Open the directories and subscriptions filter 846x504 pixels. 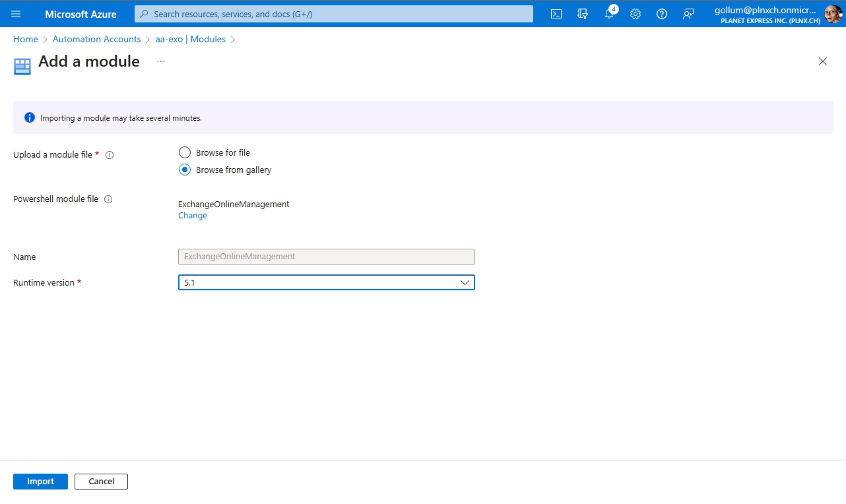pos(582,14)
